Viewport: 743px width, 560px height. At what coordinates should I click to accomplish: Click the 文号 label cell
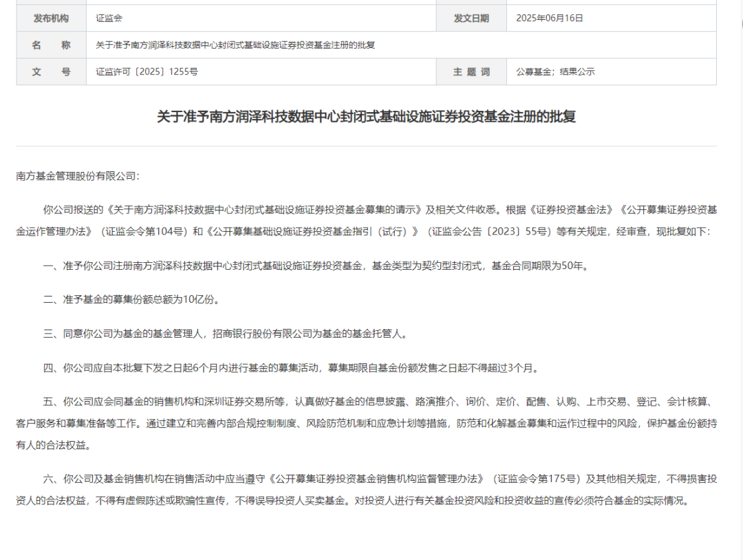coord(51,72)
